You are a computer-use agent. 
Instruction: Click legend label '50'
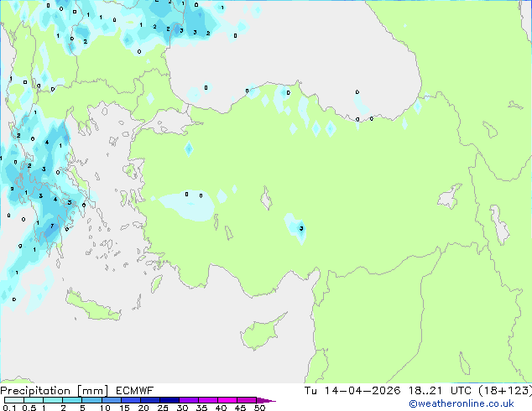[259, 408]
